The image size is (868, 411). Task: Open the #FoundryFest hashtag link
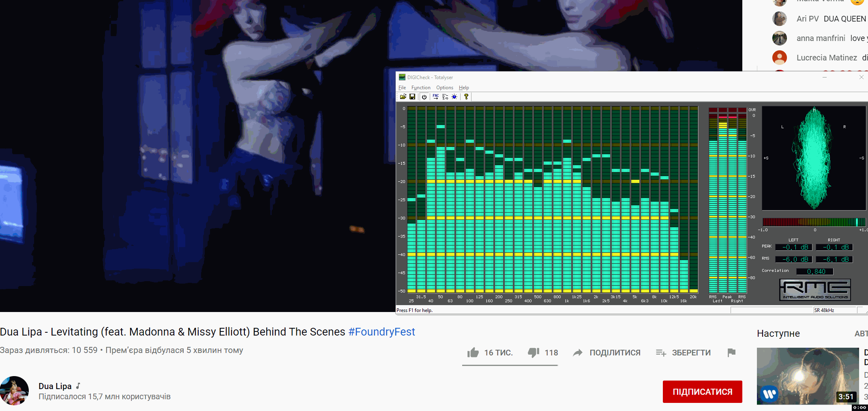[381, 332]
